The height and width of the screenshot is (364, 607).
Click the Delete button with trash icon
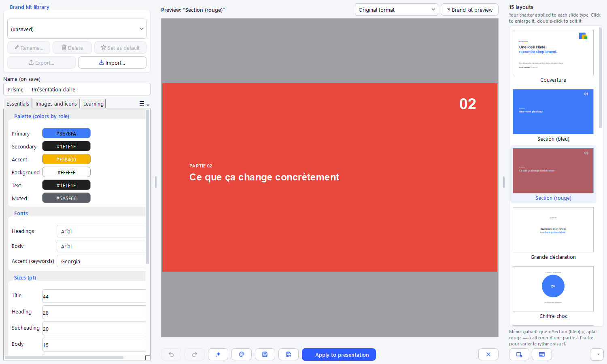(x=72, y=48)
